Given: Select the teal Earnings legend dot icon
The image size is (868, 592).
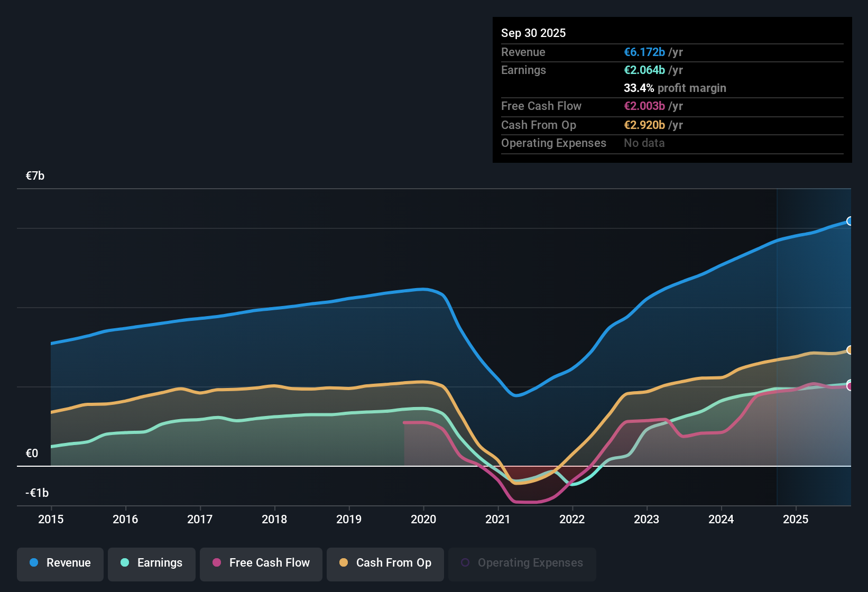Looking at the screenshot, I should pyautogui.click(x=125, y=563).
